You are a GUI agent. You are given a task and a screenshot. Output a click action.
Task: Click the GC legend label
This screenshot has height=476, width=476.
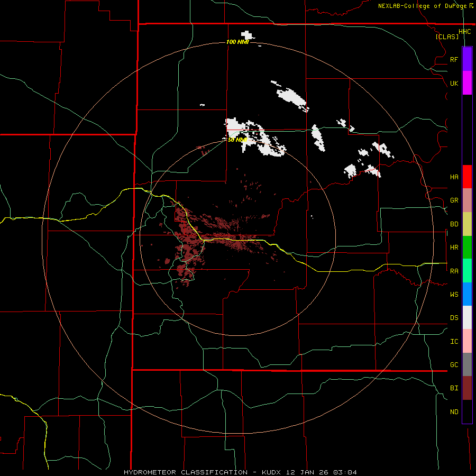tap(454, 364)
